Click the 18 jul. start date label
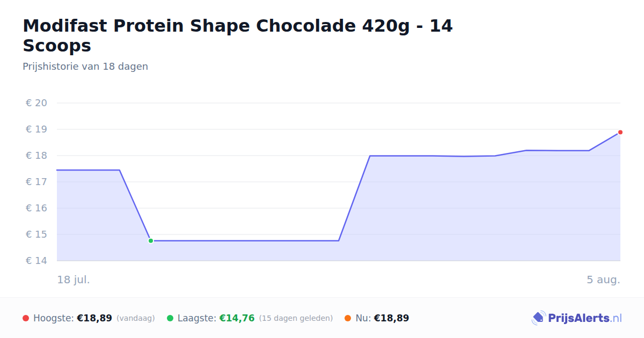The image size is (644, 338). (74, 280)
